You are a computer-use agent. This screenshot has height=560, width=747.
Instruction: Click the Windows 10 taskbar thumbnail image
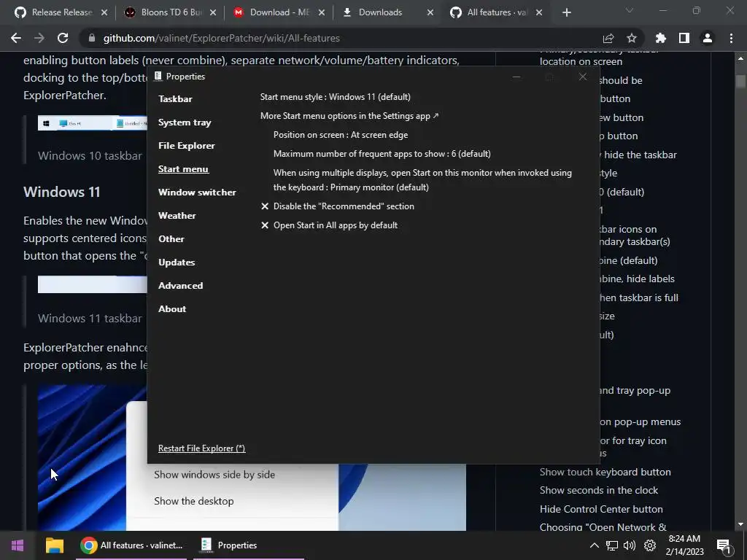[93, 122]
